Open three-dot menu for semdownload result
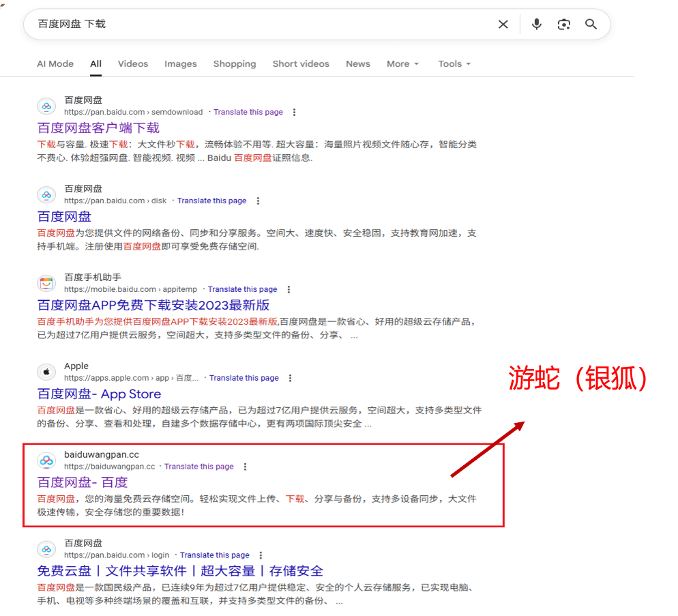This screenshot has height=616, width=678. pos(294,112)
